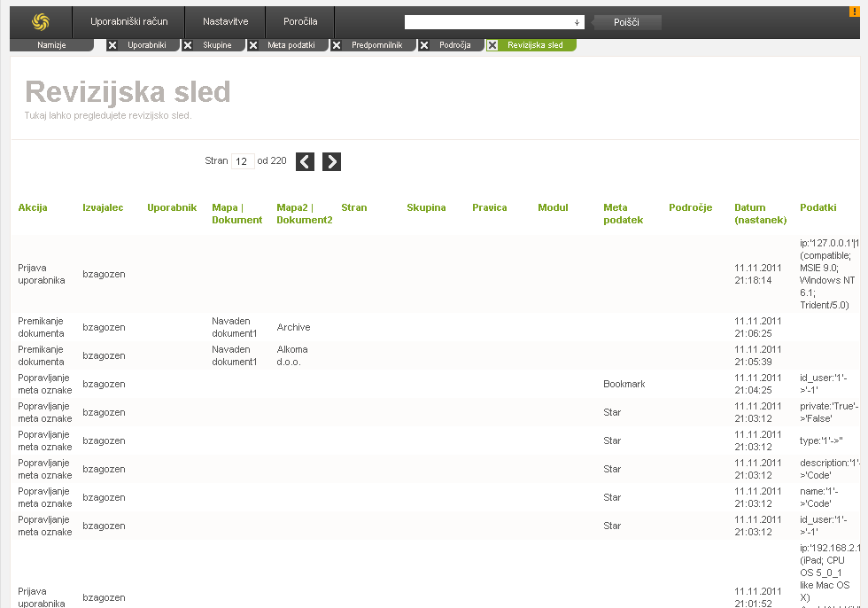Image resolution: width=868 pixels, height=608 pixels.
Task: Close the Meta podatki tab
Action: [x=253, y=45]
